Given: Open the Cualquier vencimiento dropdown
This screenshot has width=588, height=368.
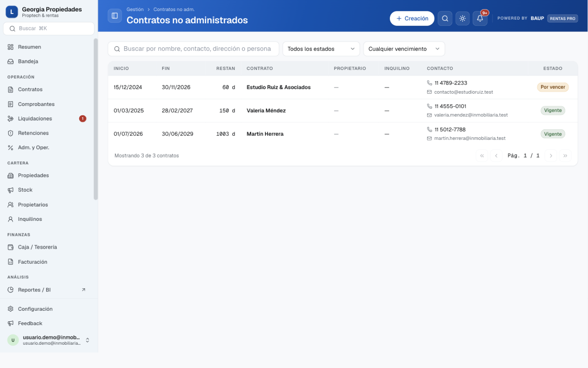Looking at the screenshot, I should coord(404,49).
